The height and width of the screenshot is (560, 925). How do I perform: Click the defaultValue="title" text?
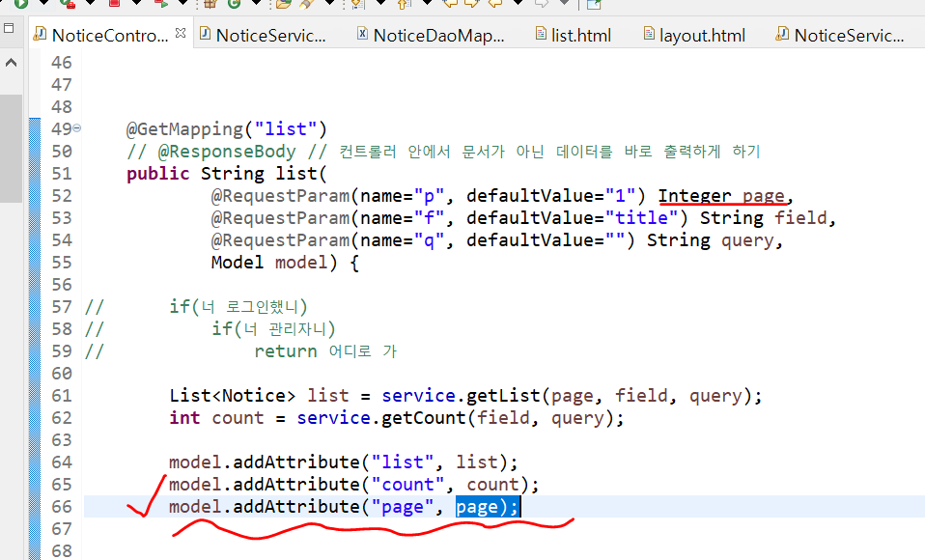tap(572, 218)
